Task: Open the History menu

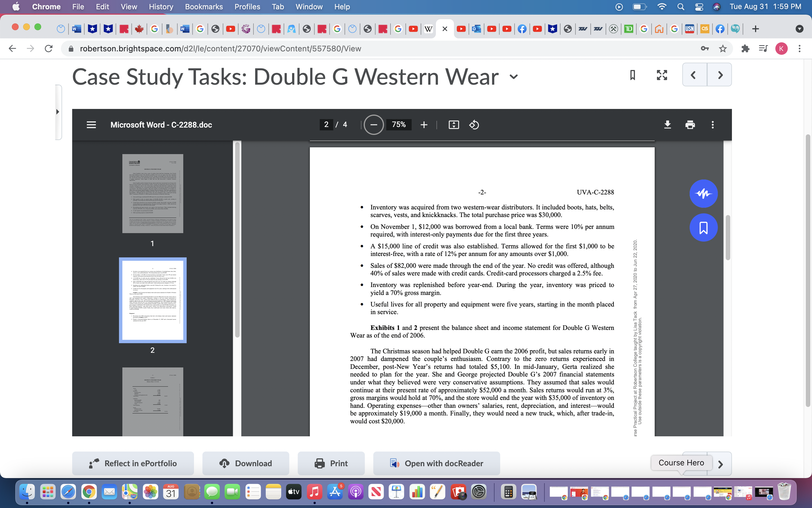Action: (x=161, y=7)
